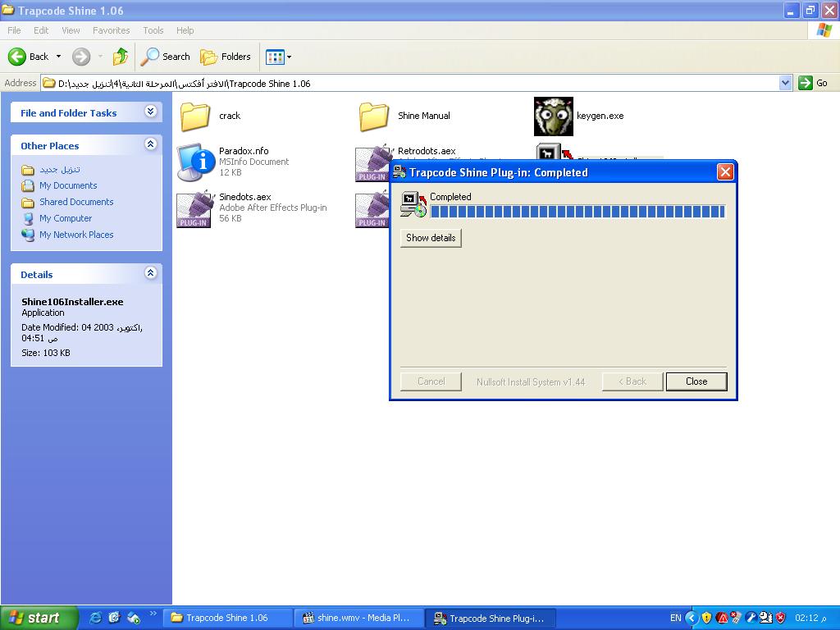Click the yellow security shield tray icon
840x630 pixels.
[706, 618]
